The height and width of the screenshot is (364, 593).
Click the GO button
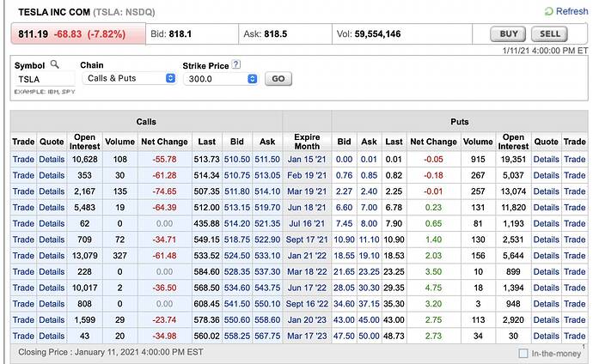[278, 78]
